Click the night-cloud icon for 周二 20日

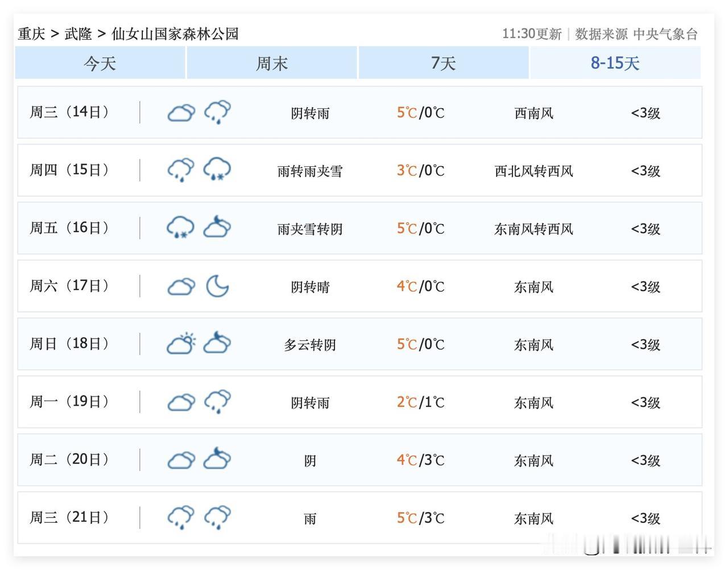[217, 459]
